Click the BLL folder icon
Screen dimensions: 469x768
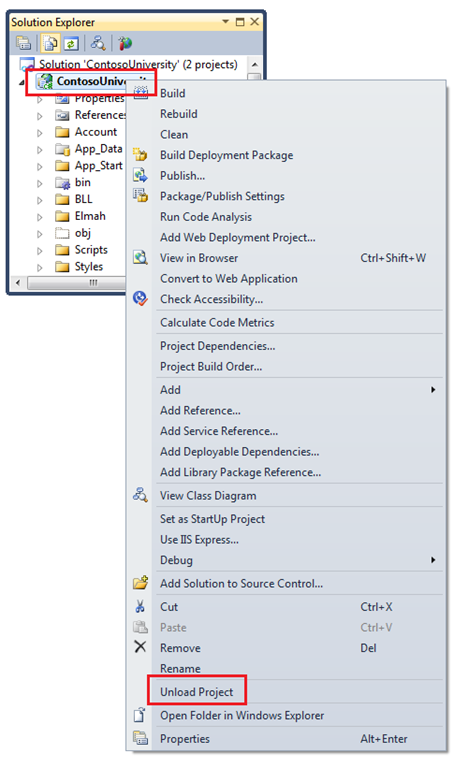[62, 199]
